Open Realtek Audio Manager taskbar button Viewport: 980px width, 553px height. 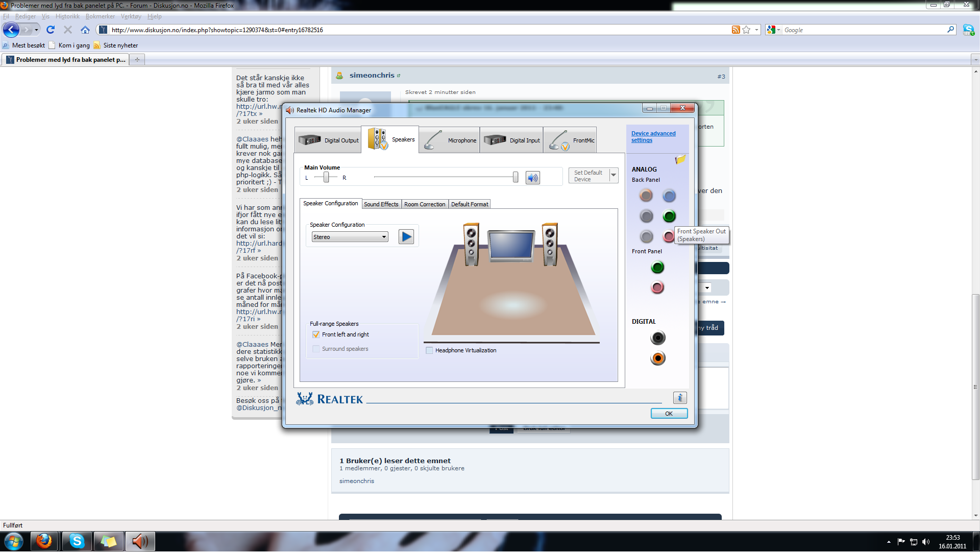coord(140,541)
